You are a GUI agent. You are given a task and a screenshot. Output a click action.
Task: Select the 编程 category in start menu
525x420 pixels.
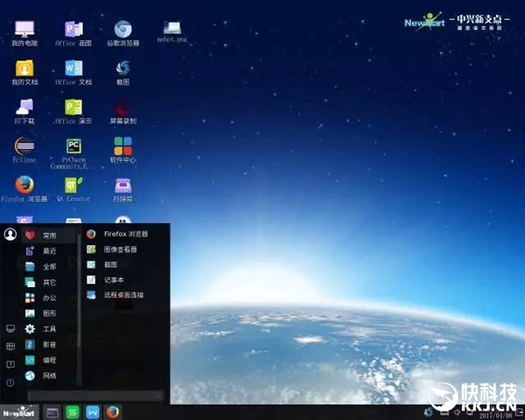[49, 360]
